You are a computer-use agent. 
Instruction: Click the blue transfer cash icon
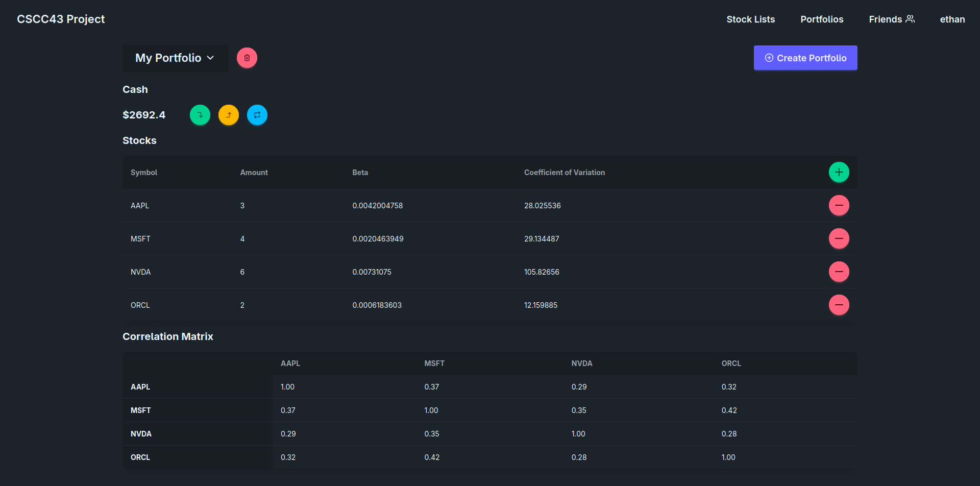click(257, 115)
